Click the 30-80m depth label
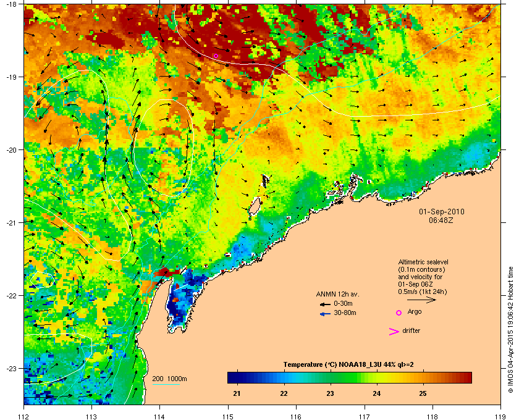 click(345, 313)
